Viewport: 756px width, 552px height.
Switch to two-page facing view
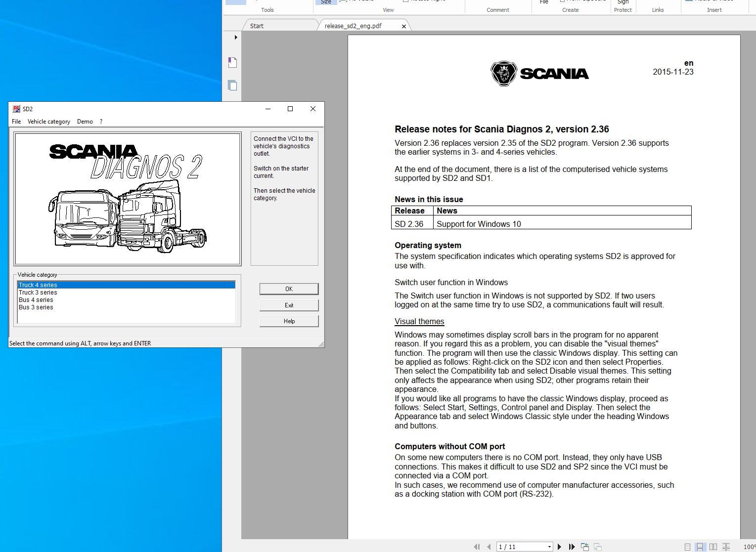(x=713, y=547)
